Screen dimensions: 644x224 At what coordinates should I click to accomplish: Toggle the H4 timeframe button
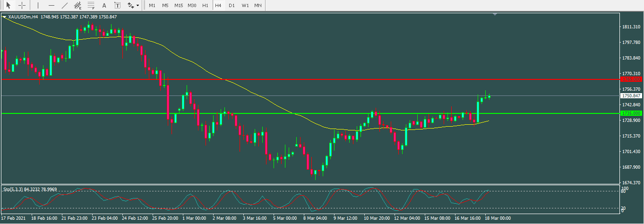click(218, 6)
